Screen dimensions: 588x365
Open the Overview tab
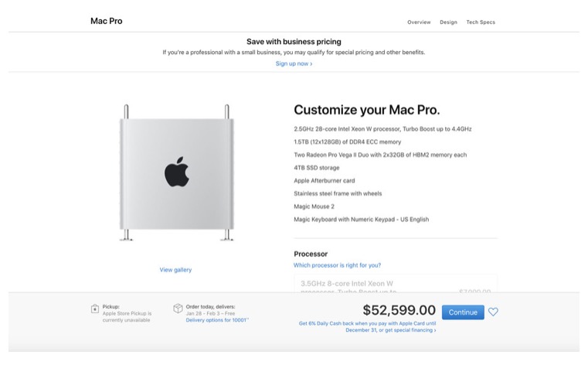point(419,22)
